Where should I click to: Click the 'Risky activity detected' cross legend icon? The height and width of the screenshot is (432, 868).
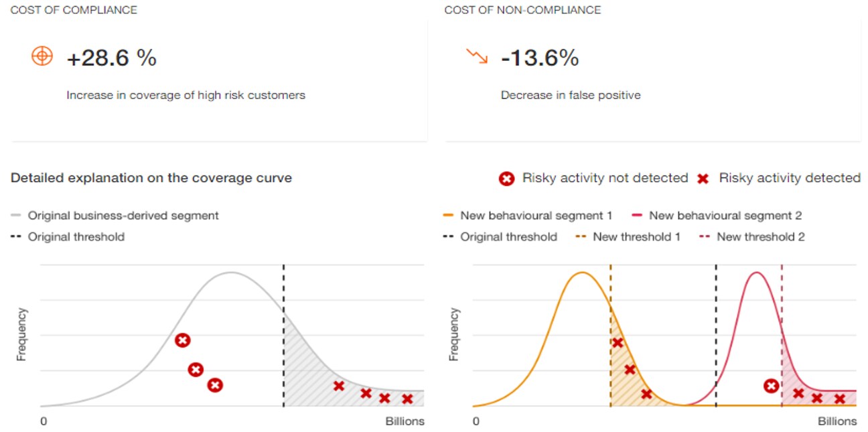[703, 178]
